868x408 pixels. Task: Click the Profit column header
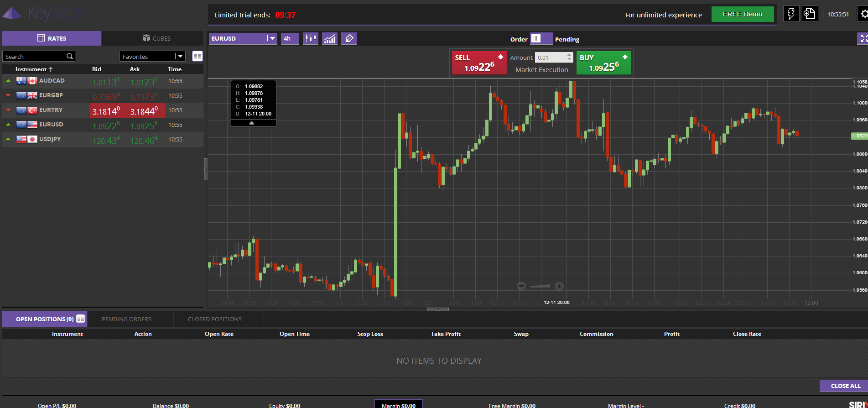click(x=672, y=334)
